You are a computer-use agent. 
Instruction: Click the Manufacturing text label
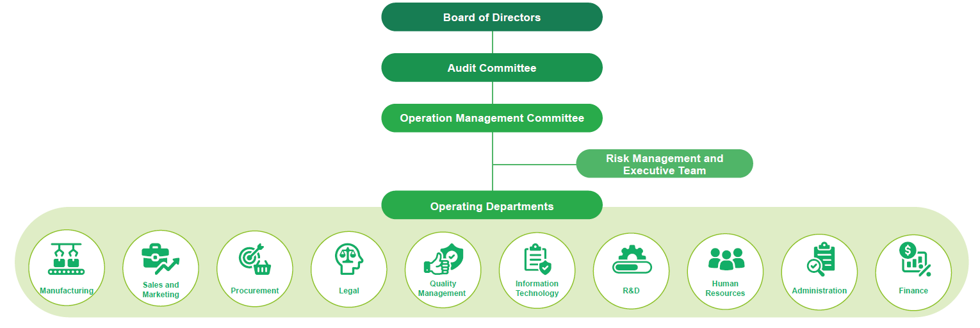pos(67,291)
